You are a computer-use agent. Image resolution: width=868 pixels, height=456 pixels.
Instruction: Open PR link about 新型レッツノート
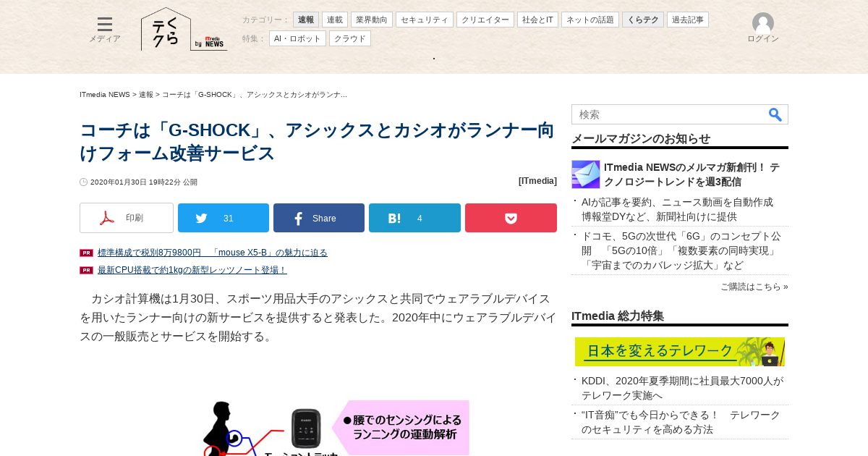point(192,270)
